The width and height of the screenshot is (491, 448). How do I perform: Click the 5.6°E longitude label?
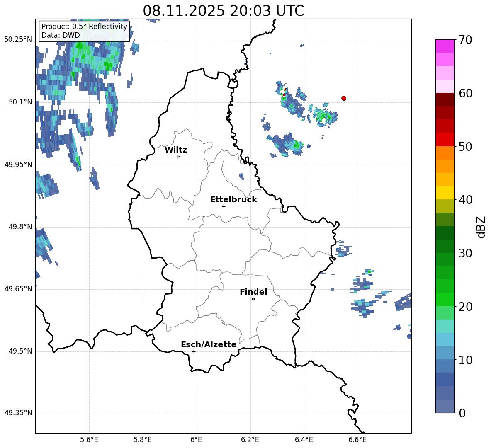click(89, 440)
